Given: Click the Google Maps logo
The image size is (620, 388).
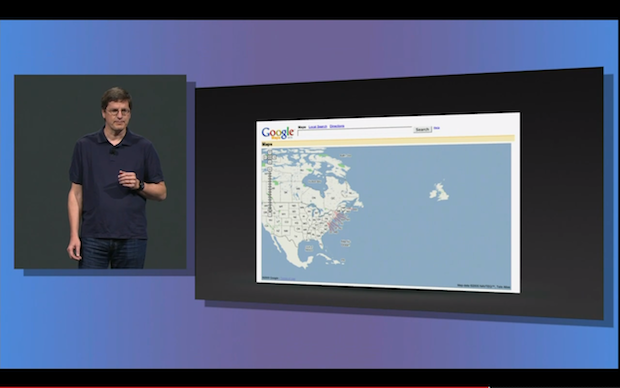Looking at the screenshot, I should (278, 133).
